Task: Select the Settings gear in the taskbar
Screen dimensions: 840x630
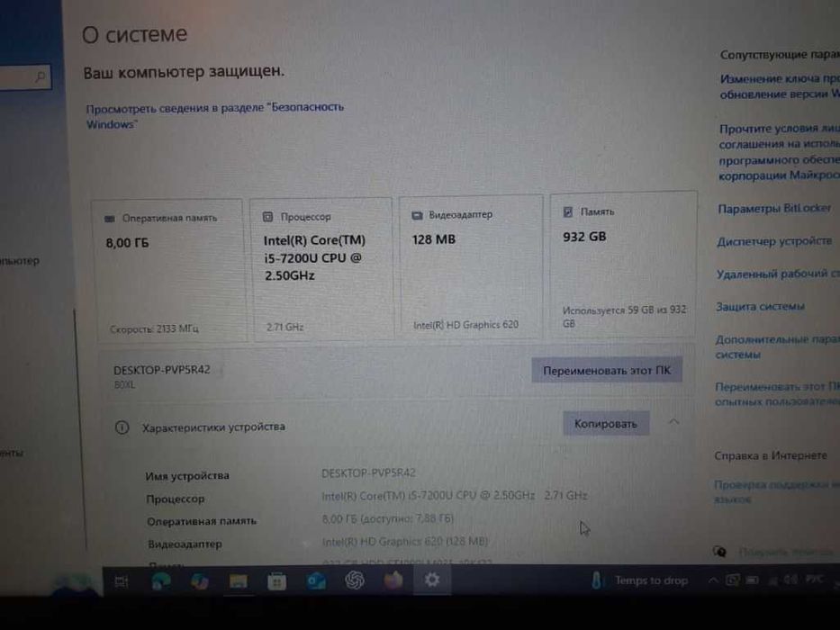Action: coord(432,580)
